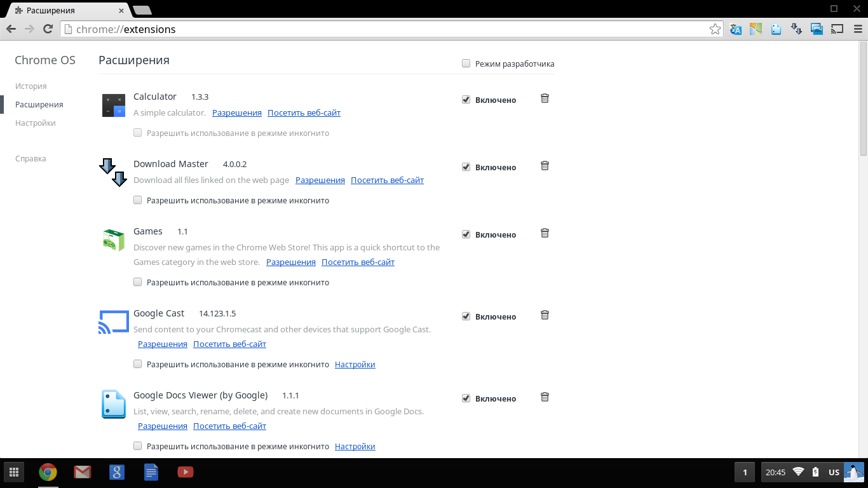Open Calculator's Разрешения link
This screenshot has width=868, height=488.
(x=236, y=113)
